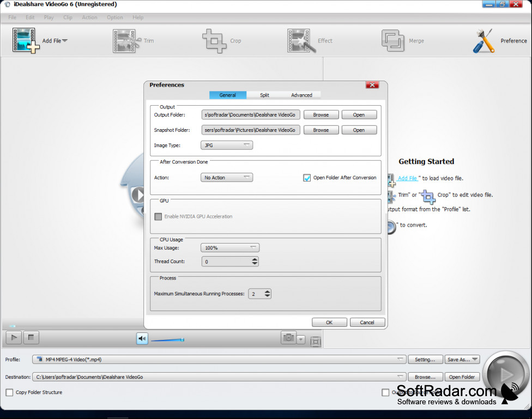Click the Snapshot Folder path field
This screenshot has height=419, width=532.
[x=251, y=130]
